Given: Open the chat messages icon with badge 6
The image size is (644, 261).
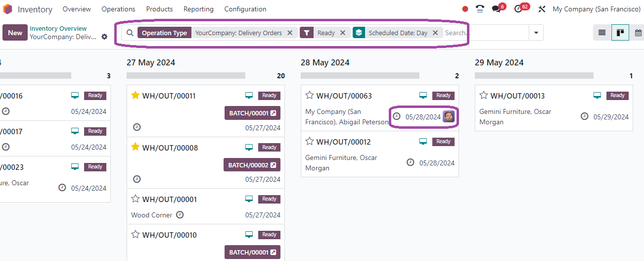Looking at the screenshot, I should [497, 9].
